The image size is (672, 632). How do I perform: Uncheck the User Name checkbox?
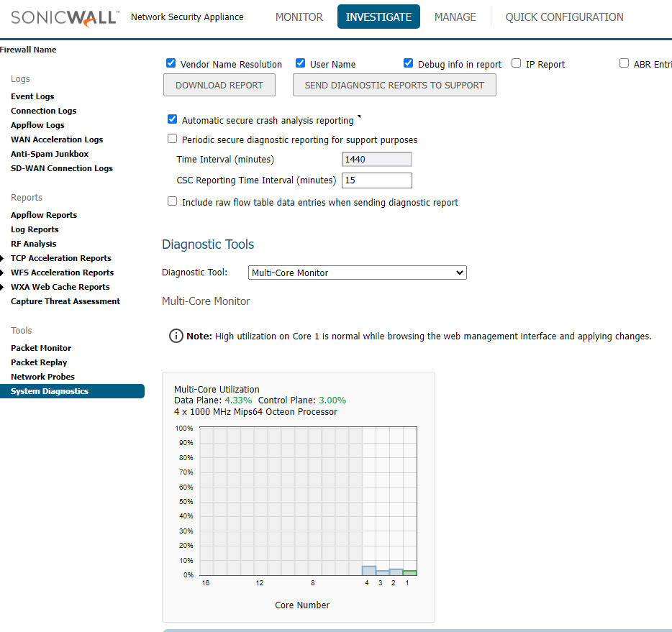click(301, 63)
